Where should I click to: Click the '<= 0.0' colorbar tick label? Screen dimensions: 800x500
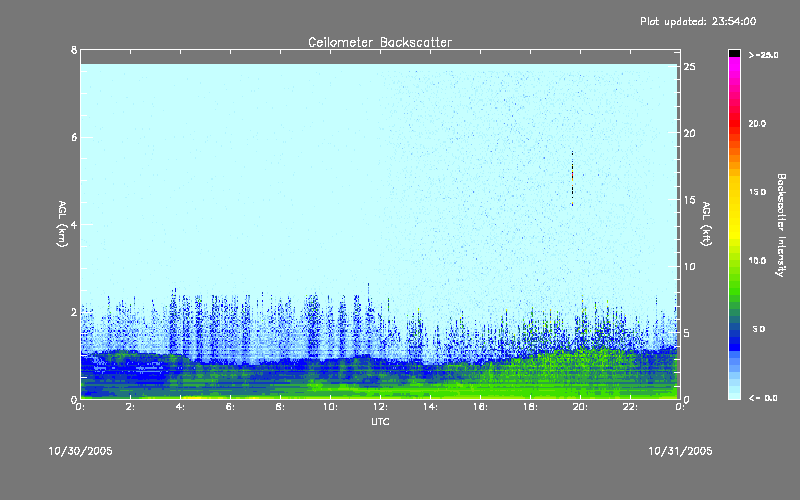point(763,398)
